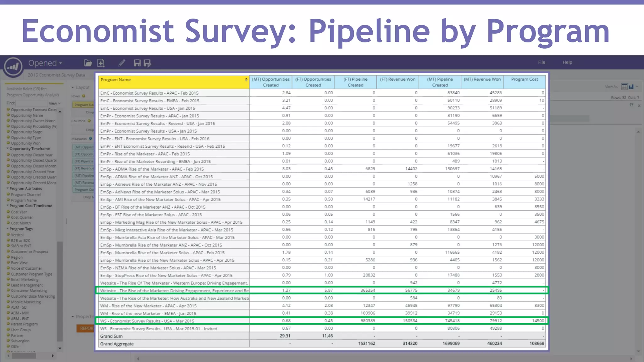The height and width of the screenshot is (362, 644).
Task: Select the Opportunity Created Year field
Action: tap(32, 172)
